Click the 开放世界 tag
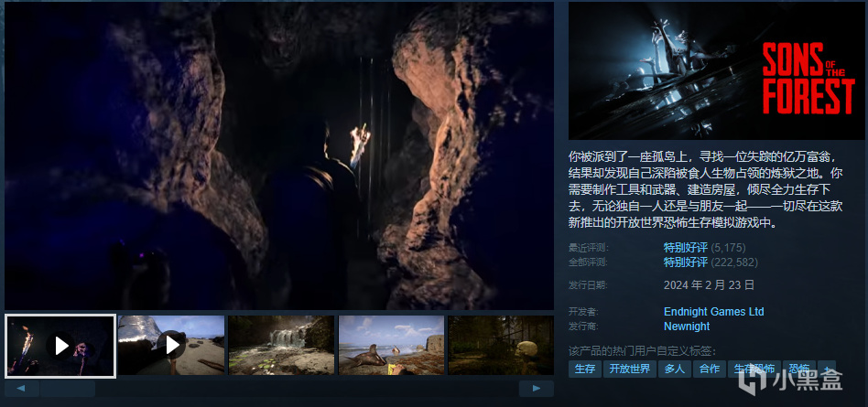Screen dimensions: 868x407 coord(630,369)
